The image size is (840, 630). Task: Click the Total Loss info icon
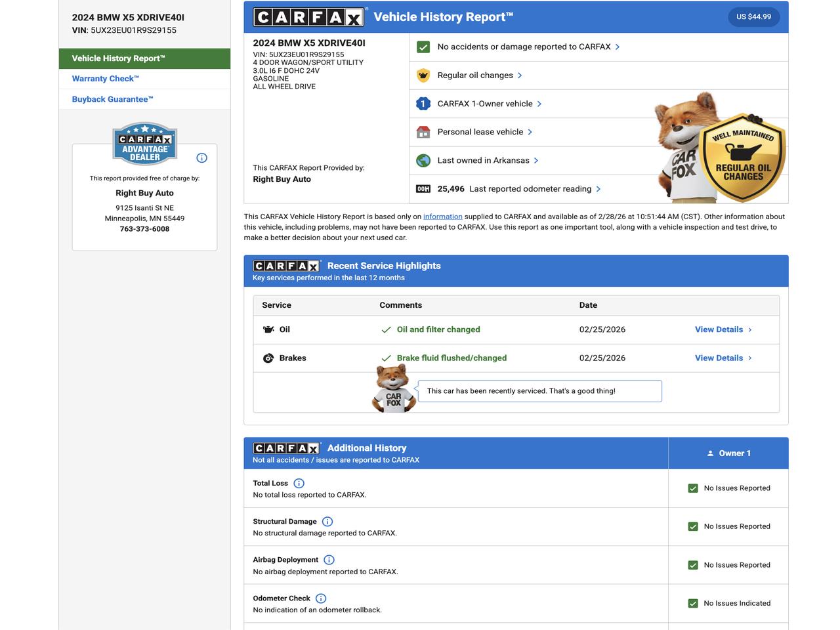coord(299,483)
